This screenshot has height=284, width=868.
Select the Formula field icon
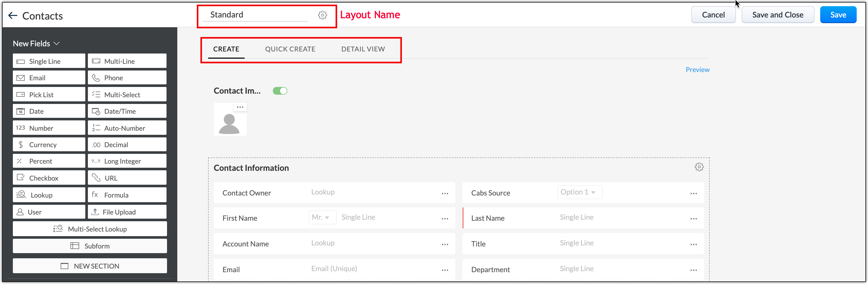pos(95,195)
